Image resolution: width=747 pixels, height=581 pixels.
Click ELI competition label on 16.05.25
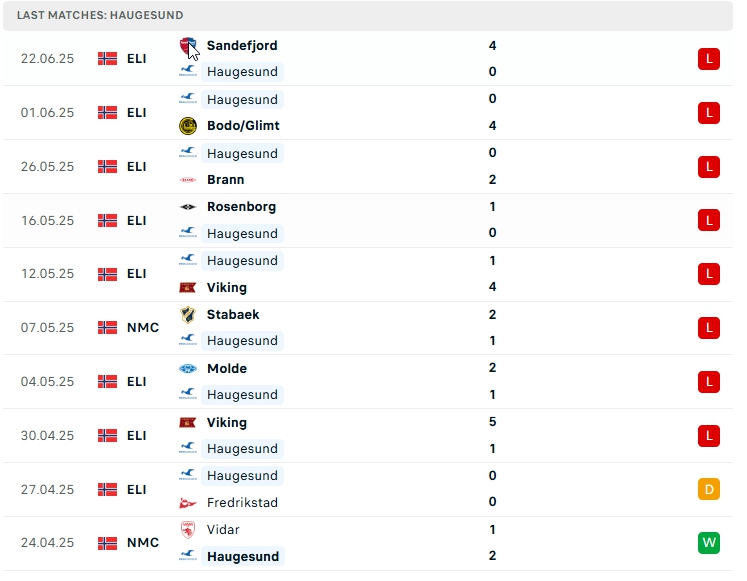[137, 221]
